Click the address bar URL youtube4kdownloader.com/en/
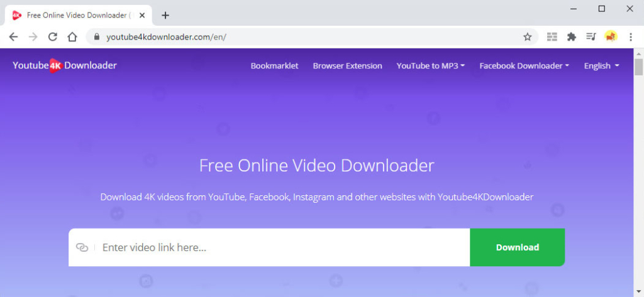644x297 pixels. pyautogui.click(x=166, y=37)
